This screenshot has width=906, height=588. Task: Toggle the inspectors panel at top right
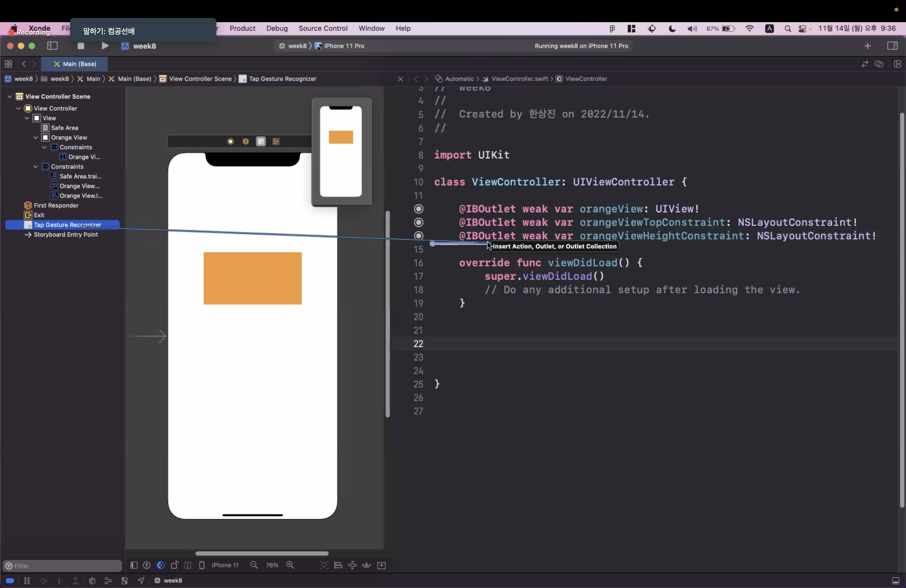click(892, 46)
